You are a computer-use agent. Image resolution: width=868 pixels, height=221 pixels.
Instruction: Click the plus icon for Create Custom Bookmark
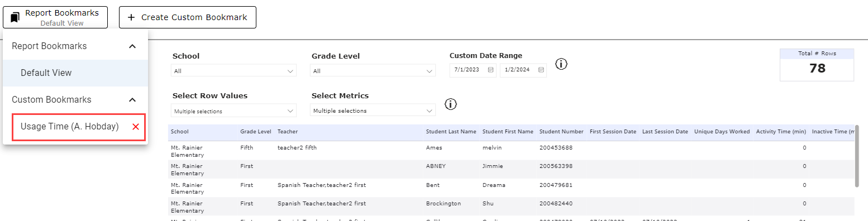click(131, 17)
